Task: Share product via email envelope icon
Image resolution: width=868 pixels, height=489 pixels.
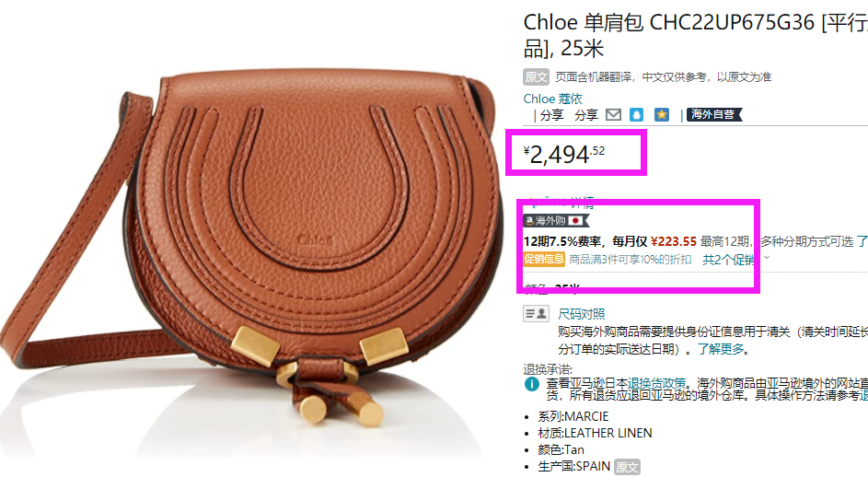Action: click(x=613, y=114)
